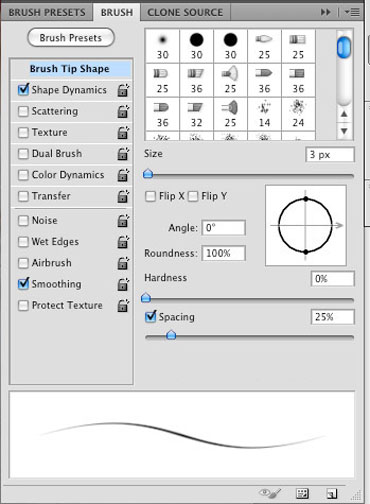370x504 pixels.
Task: Click the Size slider handle
Action: (148, 174)
